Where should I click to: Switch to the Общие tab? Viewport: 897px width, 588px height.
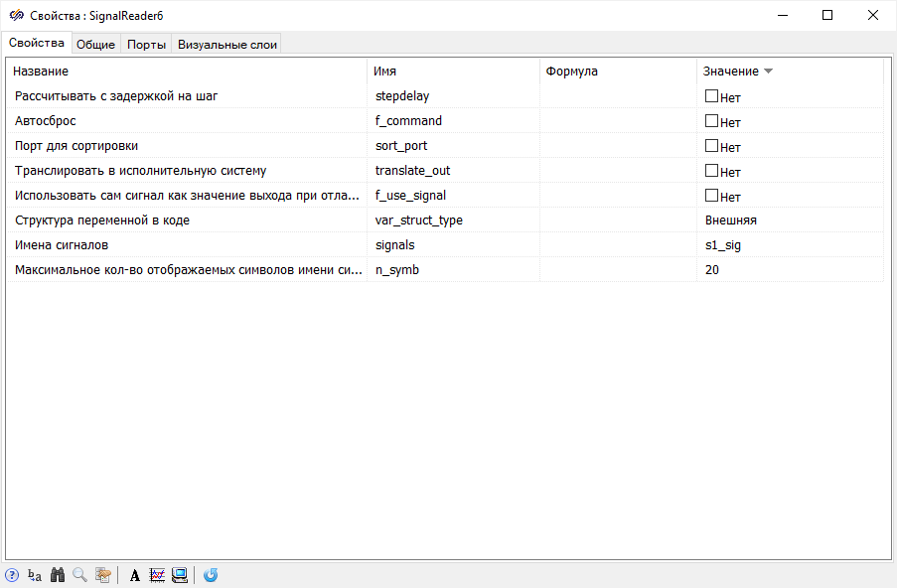(96, 45)
